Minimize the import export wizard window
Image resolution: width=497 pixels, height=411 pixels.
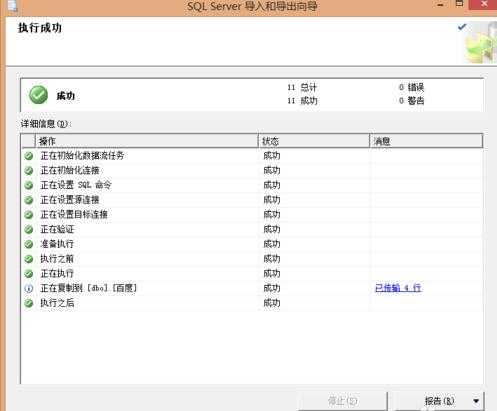(441, 5)
